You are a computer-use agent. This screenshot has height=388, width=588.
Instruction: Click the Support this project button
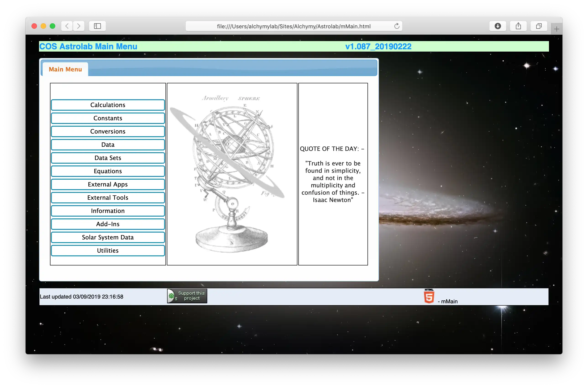[187, 297]
